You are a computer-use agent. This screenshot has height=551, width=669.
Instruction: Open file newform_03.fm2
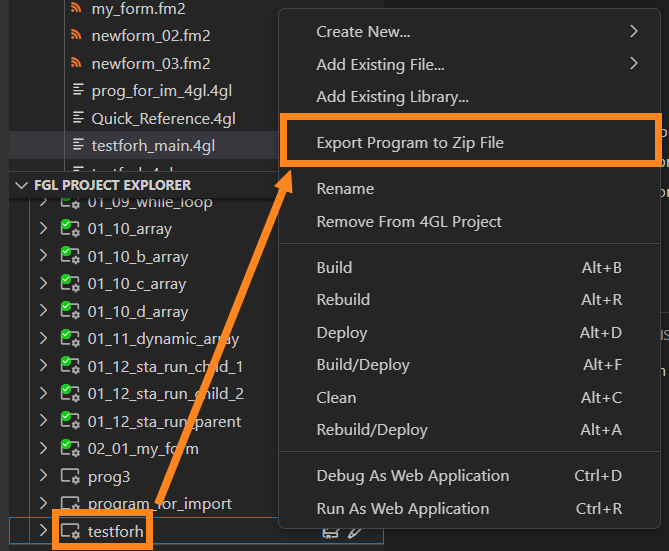(x=151, y=64)
